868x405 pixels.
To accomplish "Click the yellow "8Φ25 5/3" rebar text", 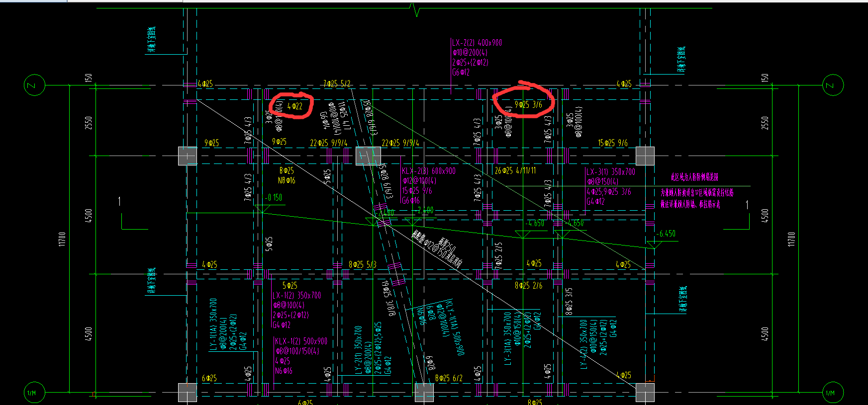I will click(363, 265).
